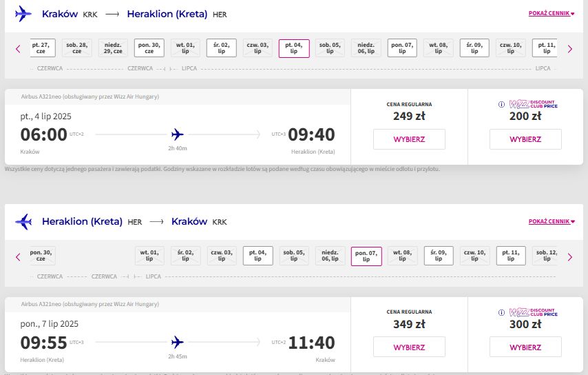Screen dimensions: 588x375
Task: Choose regular price 349 zł WYBIERZ
Action: coord(409,347)
